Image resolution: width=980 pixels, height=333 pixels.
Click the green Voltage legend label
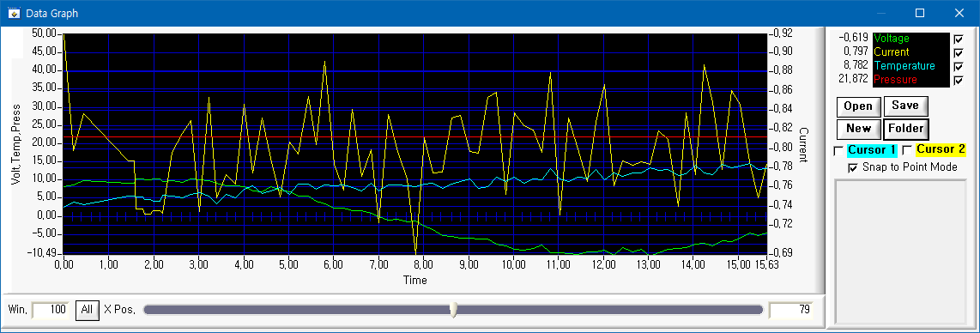click(x=892, y=39)
